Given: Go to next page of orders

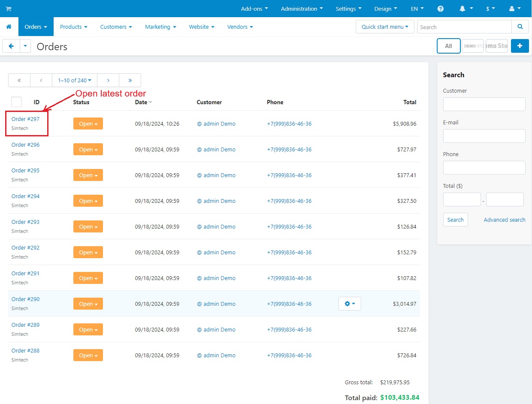Looking at the screenshot, I should click(x=108, y=80).
